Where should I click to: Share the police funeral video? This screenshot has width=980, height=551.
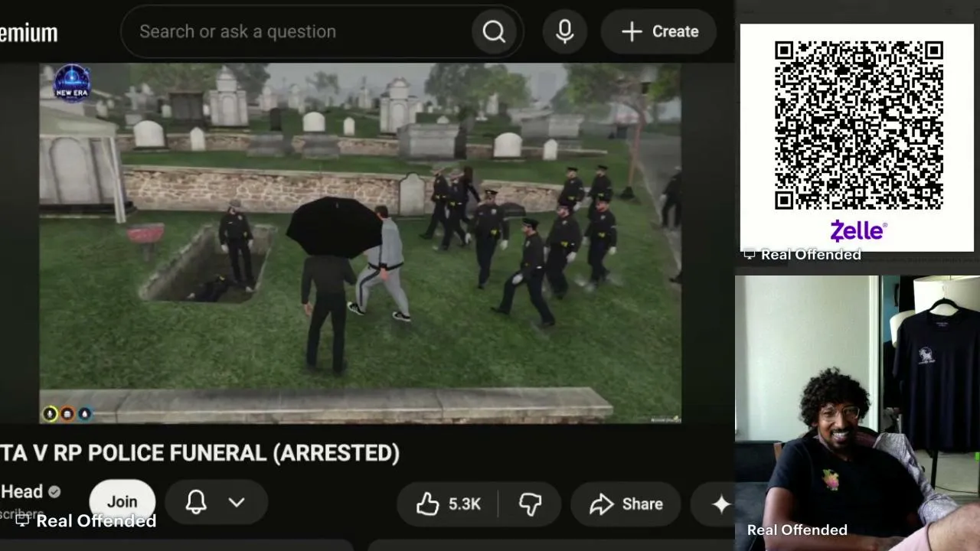coord(626,504)
